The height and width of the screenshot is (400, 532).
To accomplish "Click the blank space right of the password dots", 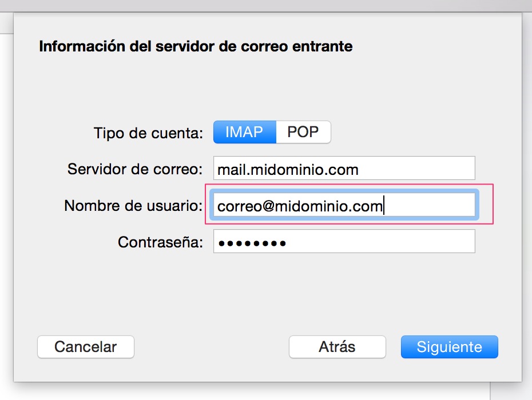I will click(x=380, y=241).
